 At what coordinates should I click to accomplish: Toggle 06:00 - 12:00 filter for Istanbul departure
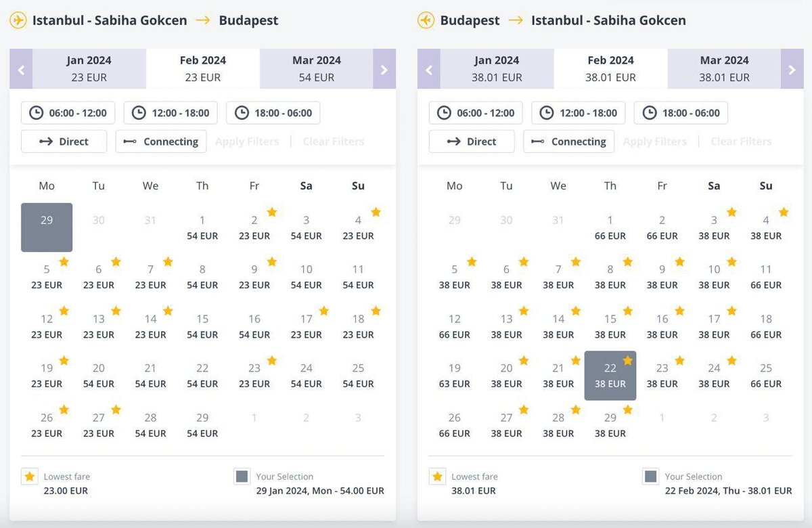coord(68,113)
